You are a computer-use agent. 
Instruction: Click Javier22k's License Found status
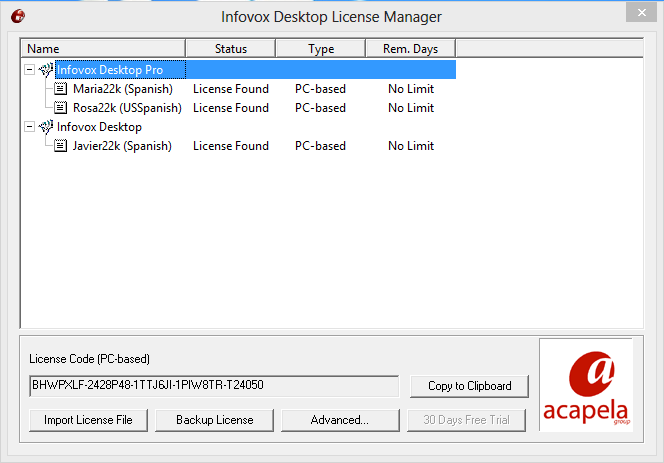[x=231, y=146]
